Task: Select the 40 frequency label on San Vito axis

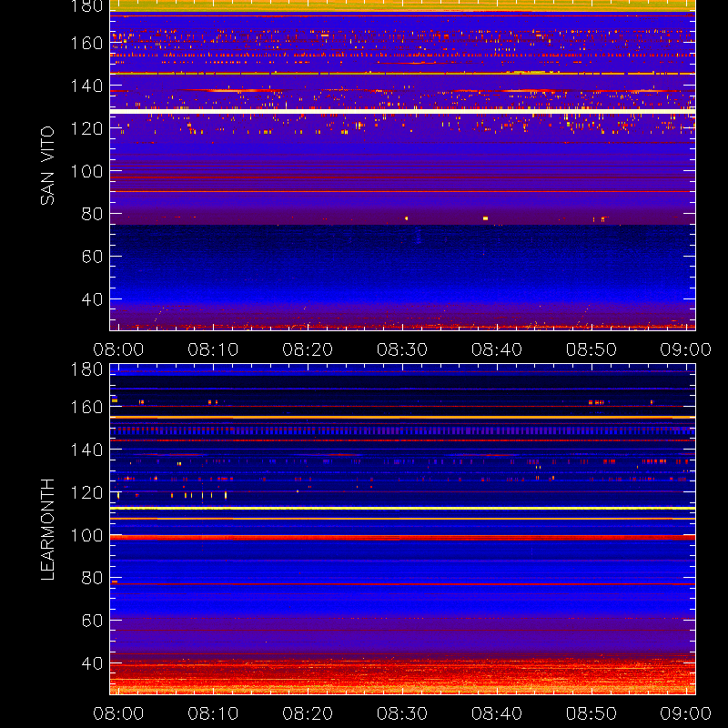Action: point(92,299)
